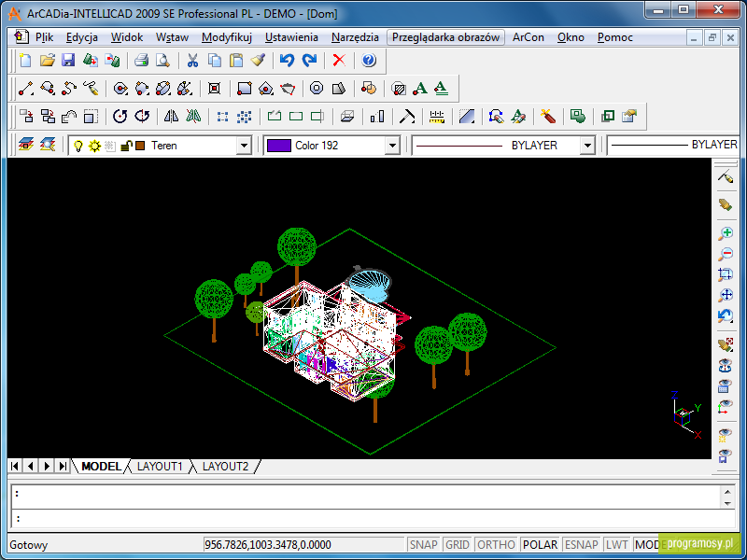The height and width of the screenshot is (560, 747).
Task: Click the command history scroll up arrow
Action: click(727, 493)
